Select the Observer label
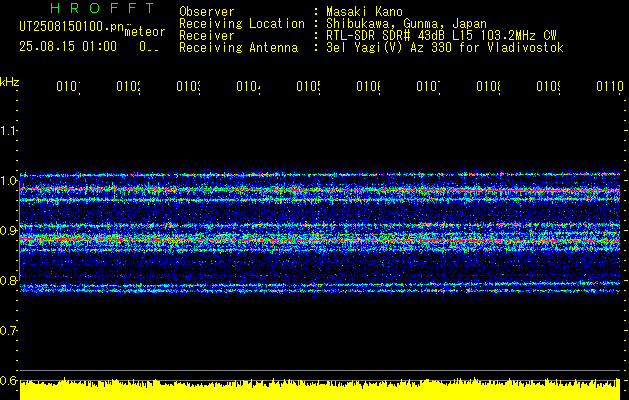 207,11
